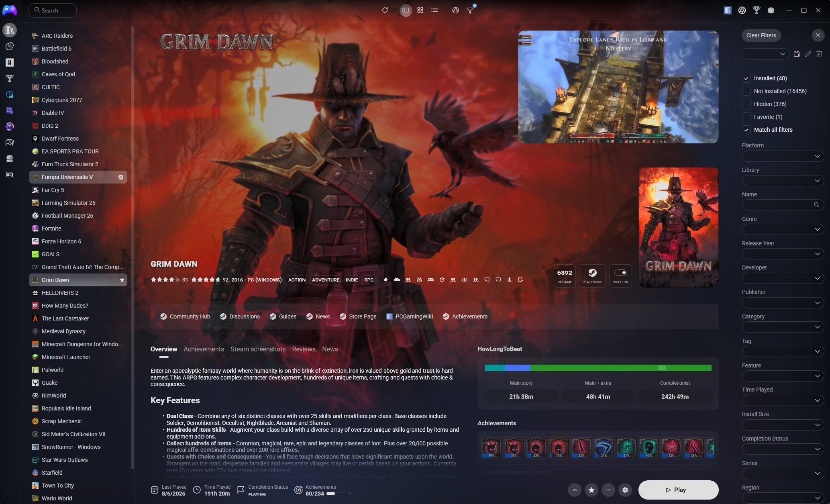The height and width of the screenshot is (504, 830).
Task: Open the more options ellipsis button
Action: coord(608,490)
